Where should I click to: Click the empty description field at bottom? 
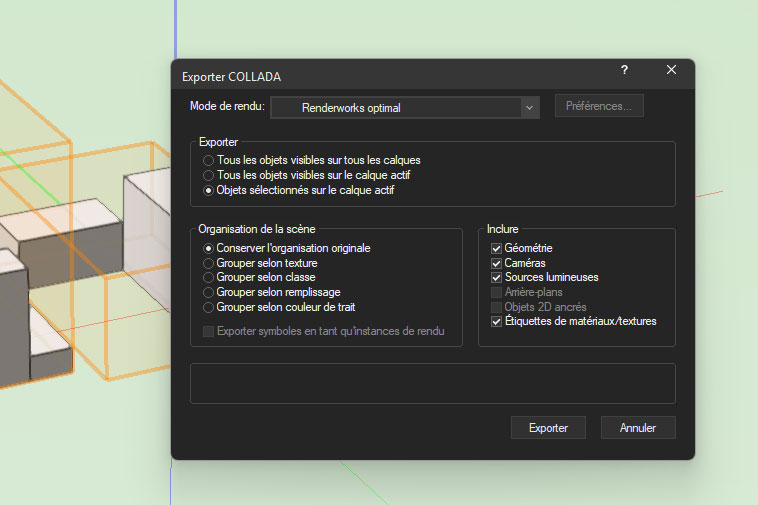pyautogui.click(x=432, y=383)
